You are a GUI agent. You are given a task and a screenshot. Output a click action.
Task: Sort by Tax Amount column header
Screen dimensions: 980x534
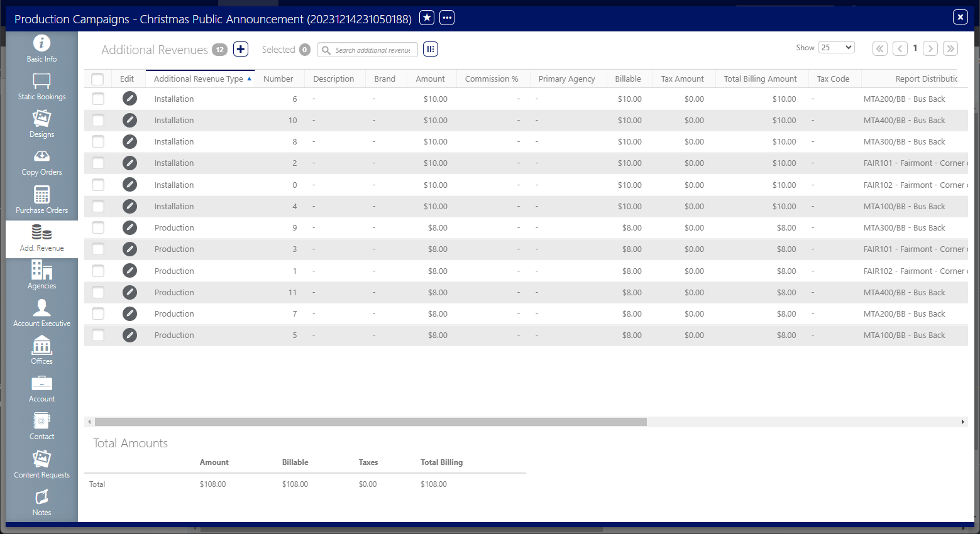683,79
